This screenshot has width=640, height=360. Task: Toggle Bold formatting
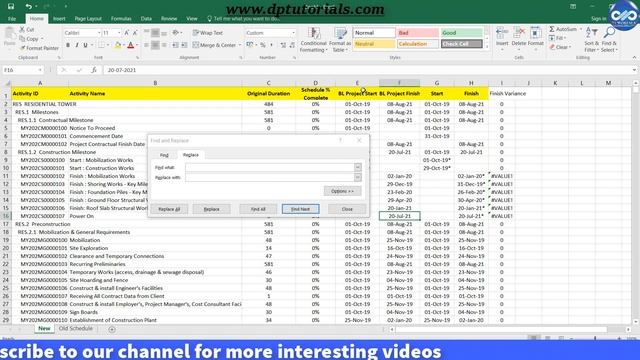[68, 45]
